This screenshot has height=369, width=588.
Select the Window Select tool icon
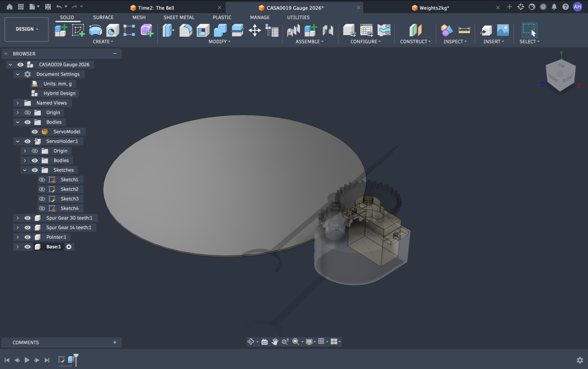click(529, 30)
